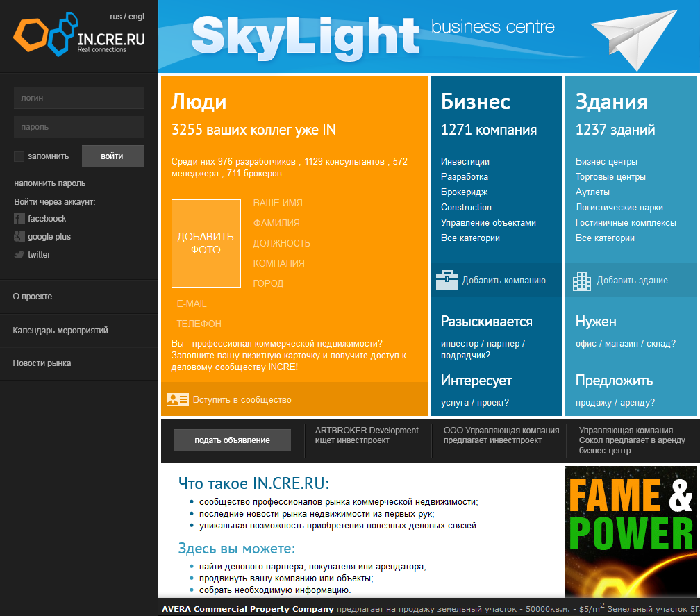Open the 'О проекте' menu item

(x=33, y=297)
